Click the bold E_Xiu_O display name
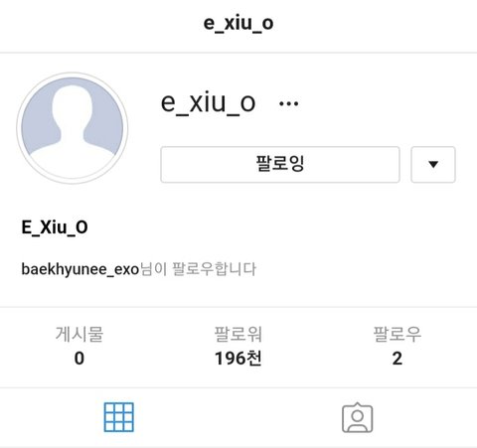The height and width of the screenshot is (448, 477). click(x=55, y=227)
